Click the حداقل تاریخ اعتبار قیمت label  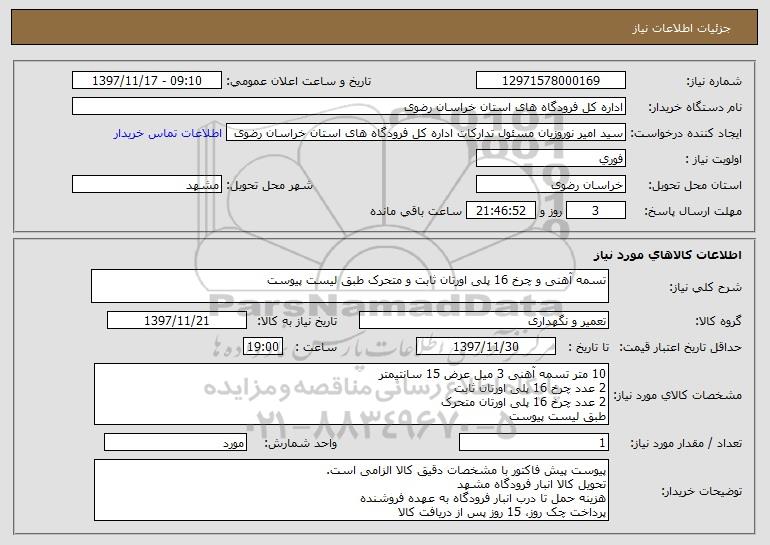(x=680, y=347)
